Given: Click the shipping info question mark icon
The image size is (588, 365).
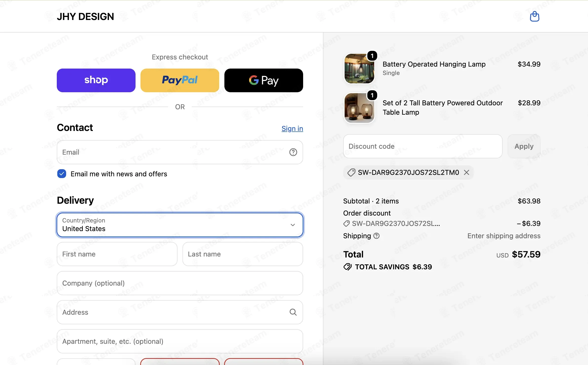Looking at the screenshot, I should [376, 236].
